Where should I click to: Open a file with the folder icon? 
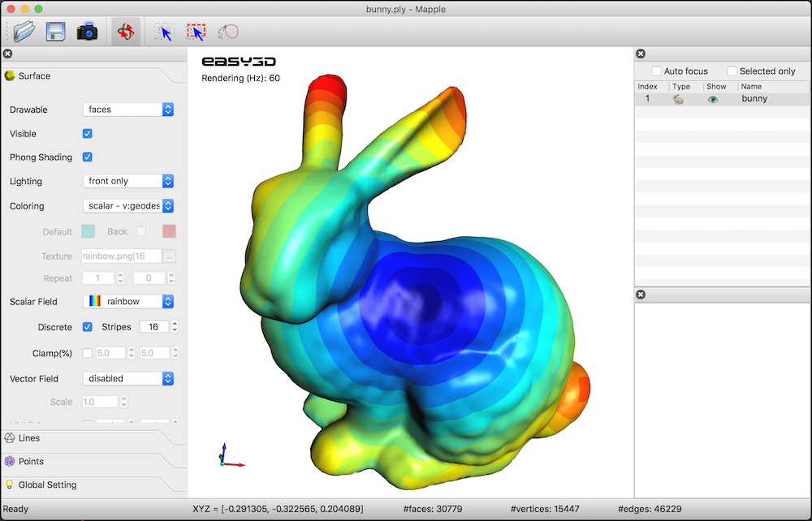tap(24, 32)
